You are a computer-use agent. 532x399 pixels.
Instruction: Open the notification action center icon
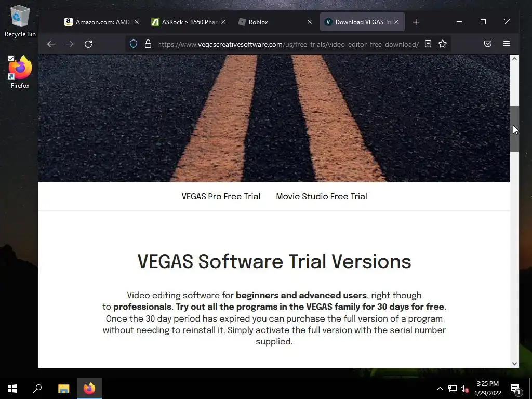click(515, 389)
